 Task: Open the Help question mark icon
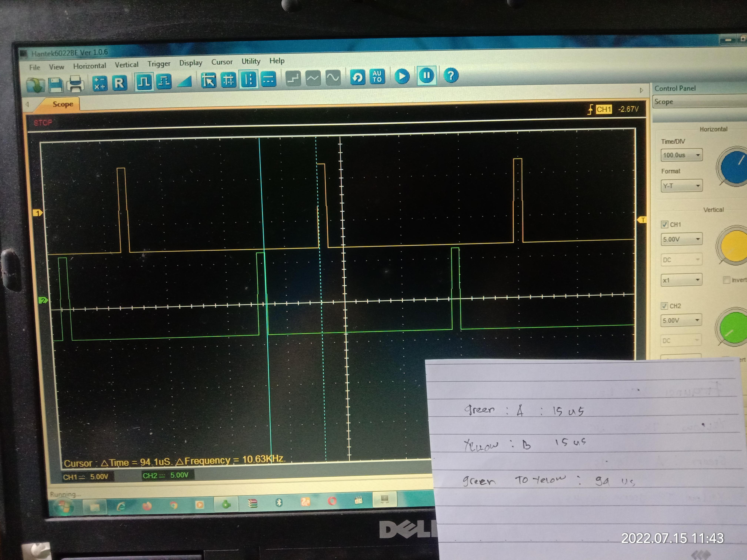point(451,75)
